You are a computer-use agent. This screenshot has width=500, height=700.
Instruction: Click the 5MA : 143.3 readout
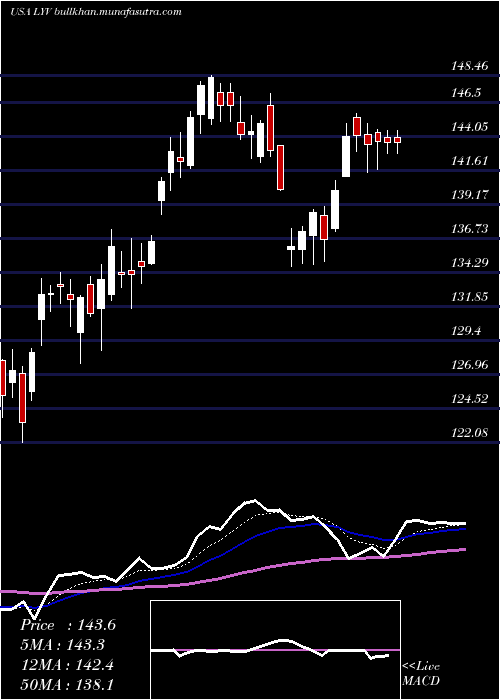(62, 645)
